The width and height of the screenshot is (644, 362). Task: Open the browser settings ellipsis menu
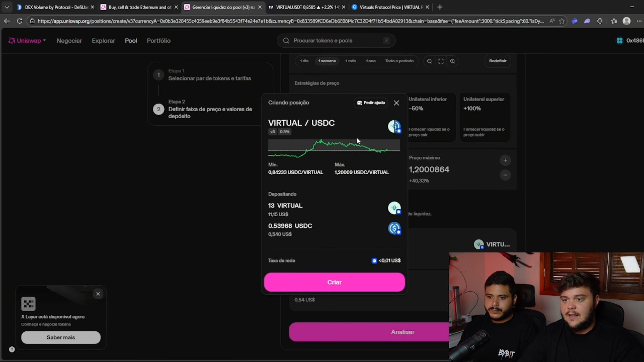639,21
